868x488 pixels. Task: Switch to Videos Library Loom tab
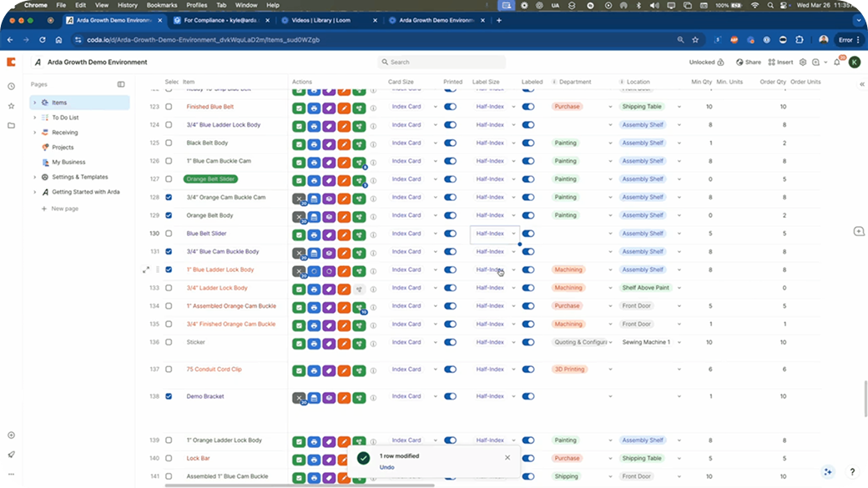[329, 21]
